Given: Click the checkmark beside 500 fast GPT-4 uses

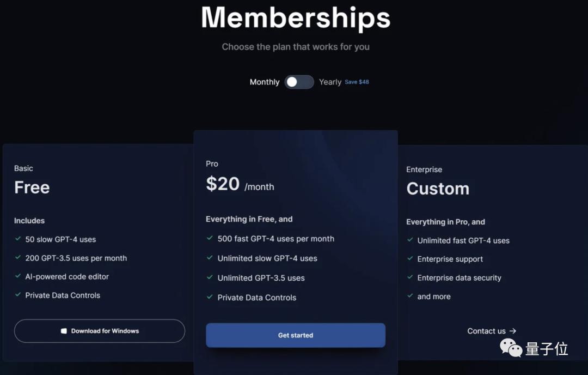Looking at the screenshot, I should 210,238.
